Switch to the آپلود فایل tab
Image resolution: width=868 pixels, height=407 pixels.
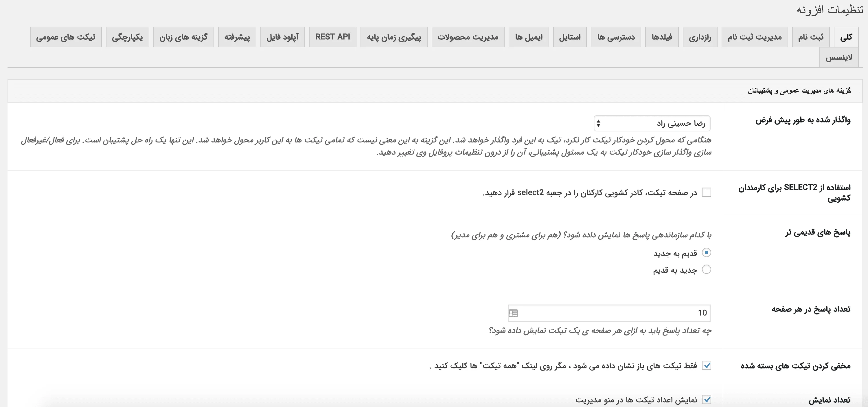(x=282, y=37)
